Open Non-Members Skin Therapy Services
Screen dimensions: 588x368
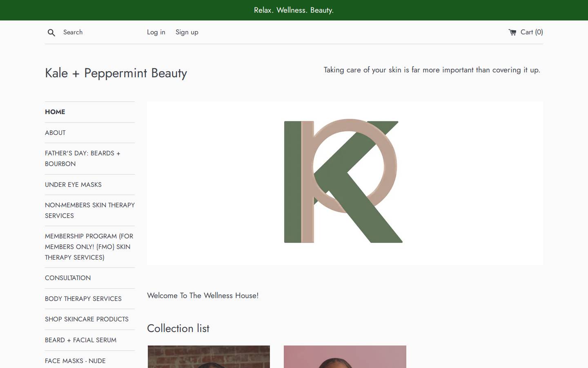pyautogui.click(x=90, y=211)
